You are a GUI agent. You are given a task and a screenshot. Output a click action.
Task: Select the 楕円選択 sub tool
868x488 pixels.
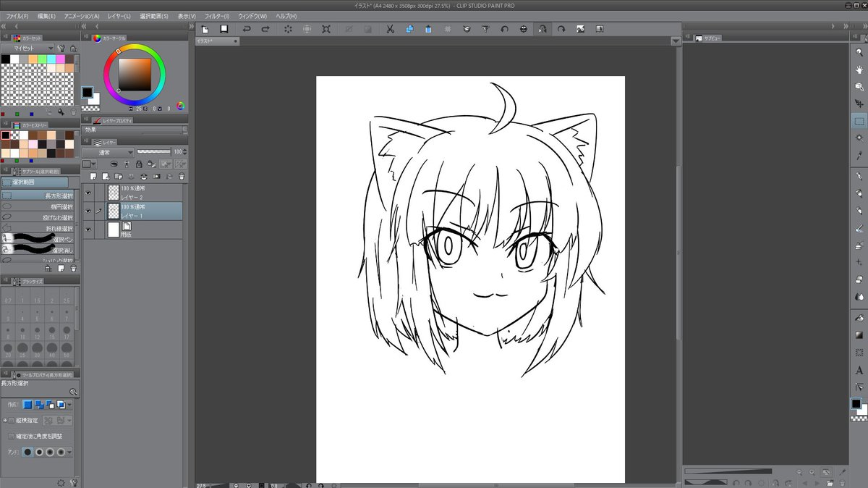click(x=38, y=206)
